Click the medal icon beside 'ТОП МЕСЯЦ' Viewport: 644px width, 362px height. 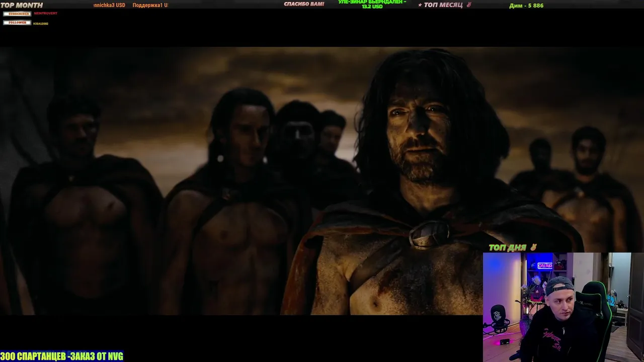point(469,5)
